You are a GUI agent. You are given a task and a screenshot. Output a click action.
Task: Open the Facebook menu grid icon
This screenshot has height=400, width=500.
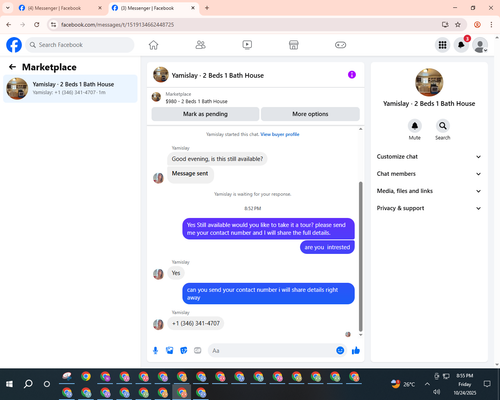pyautogui.click(x=442, y=45)
